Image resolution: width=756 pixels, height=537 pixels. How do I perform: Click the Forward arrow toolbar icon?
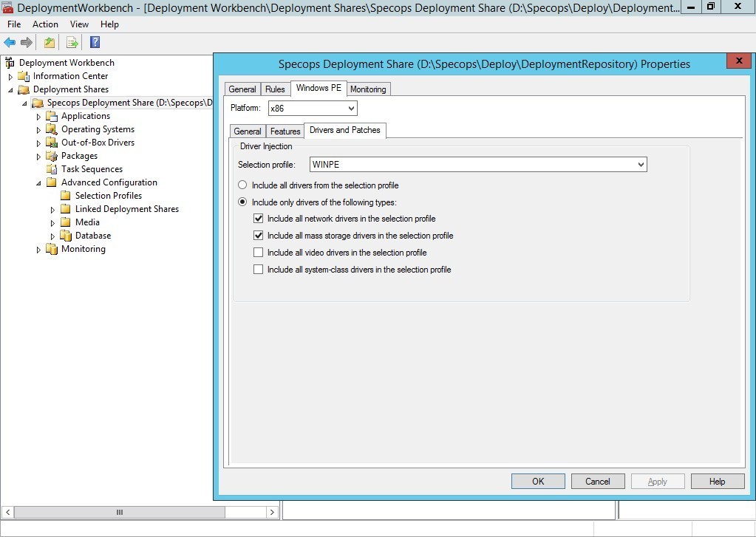(27, 42)
